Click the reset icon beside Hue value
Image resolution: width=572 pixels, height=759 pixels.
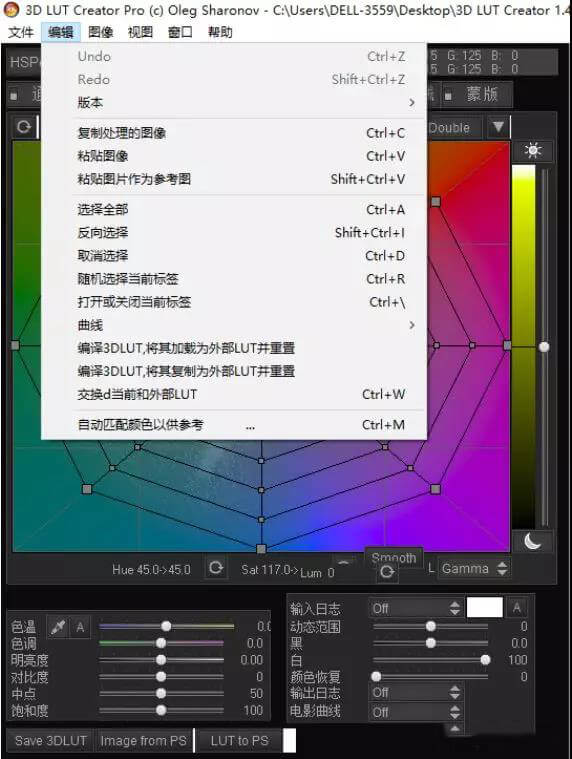pyautogui.click(x=216, y=567)
